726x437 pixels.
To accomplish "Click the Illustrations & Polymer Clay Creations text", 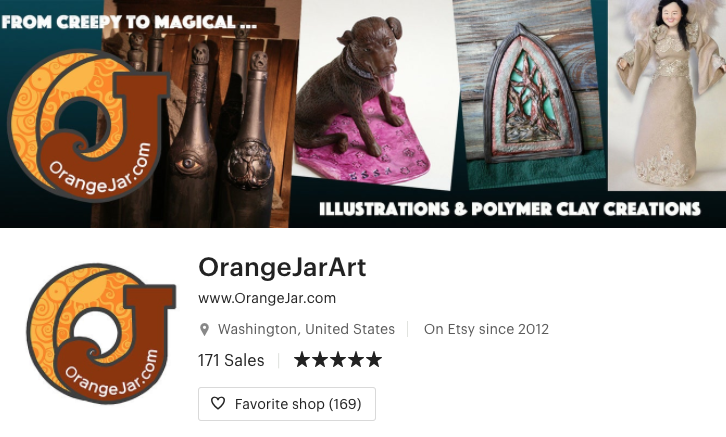I will 510,209.
